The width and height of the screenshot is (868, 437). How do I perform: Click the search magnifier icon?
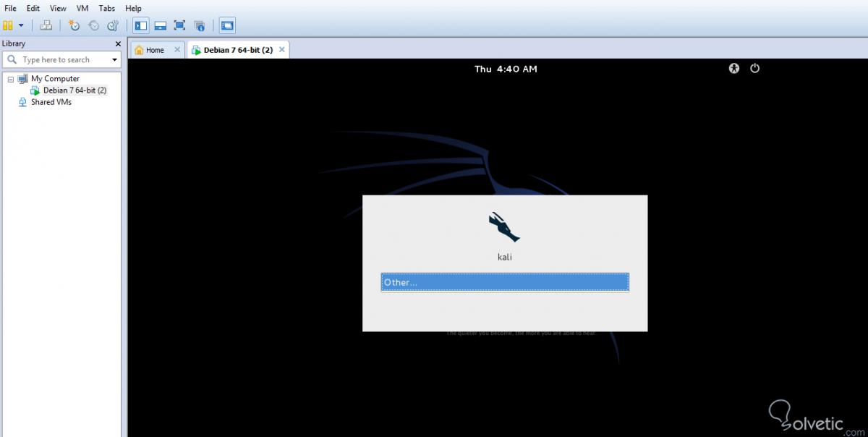coord(12,60)
